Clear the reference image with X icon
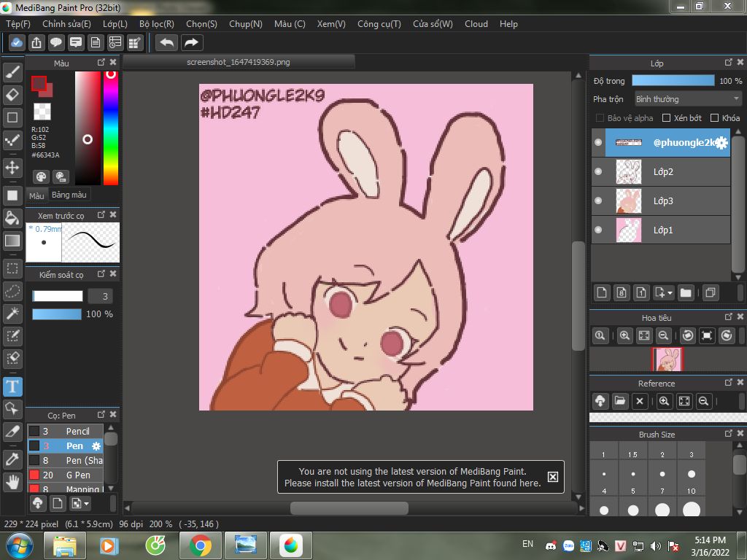The height and width of the screenshot is (560, 747). coord(640,401)
